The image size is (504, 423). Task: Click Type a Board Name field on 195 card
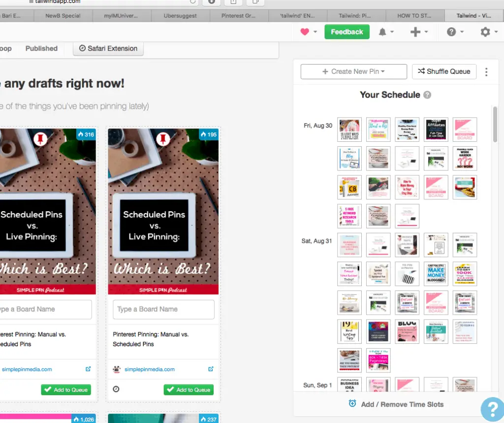coord(163,309)
